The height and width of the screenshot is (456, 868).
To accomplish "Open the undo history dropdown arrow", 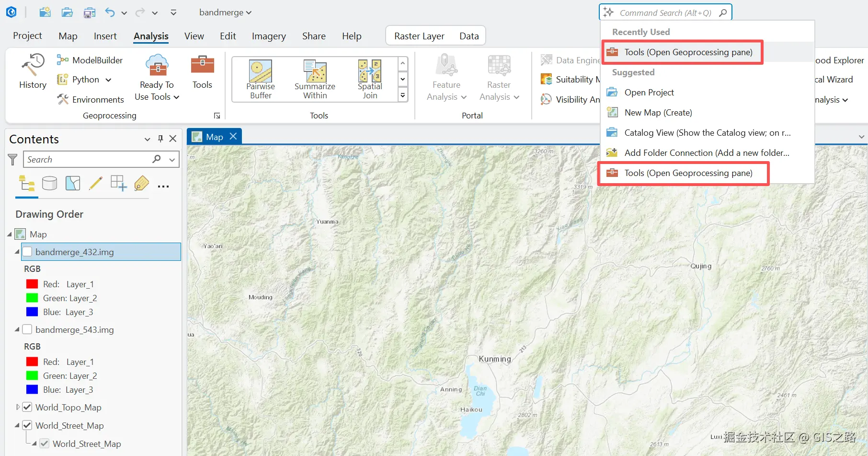I will coord(124,13).
